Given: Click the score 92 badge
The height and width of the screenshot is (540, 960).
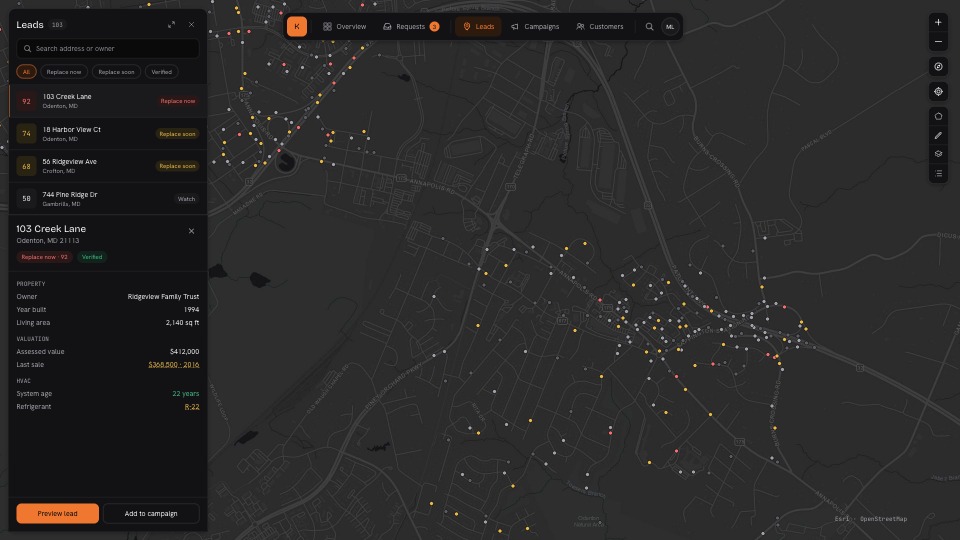Looking at the screenshot, I should [x=26, y=102].
